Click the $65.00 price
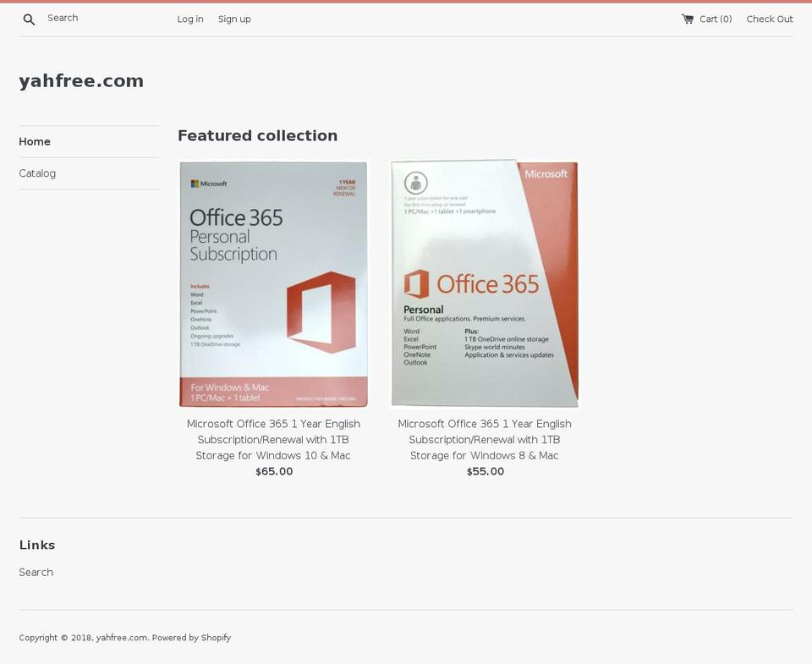The height and width of the screenshot is (664, 812). (x=274, y=471)
